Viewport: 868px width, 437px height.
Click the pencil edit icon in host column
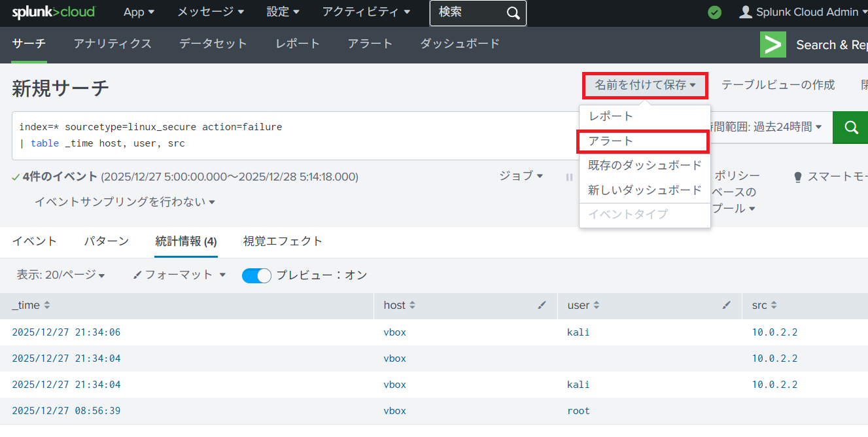542,306
